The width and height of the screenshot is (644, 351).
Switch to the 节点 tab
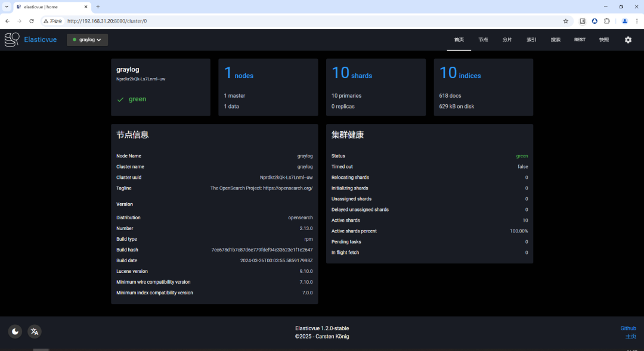point(483,40)
